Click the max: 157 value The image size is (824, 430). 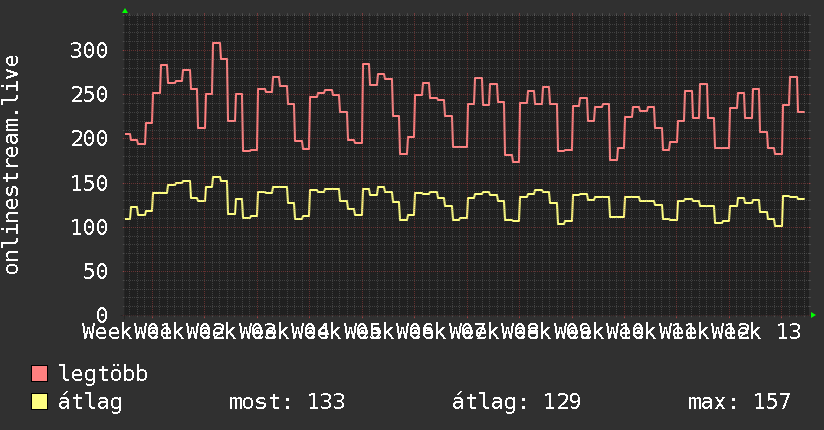pos(739,402)
